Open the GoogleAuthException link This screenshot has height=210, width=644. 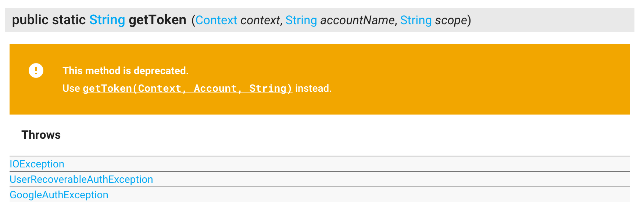59,195
